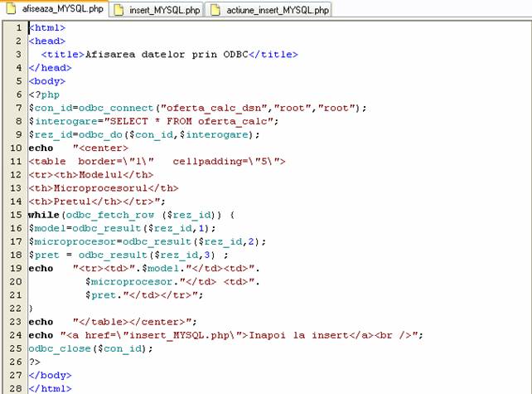Open the insert_MYSQL.php tab

coord(164,10)
